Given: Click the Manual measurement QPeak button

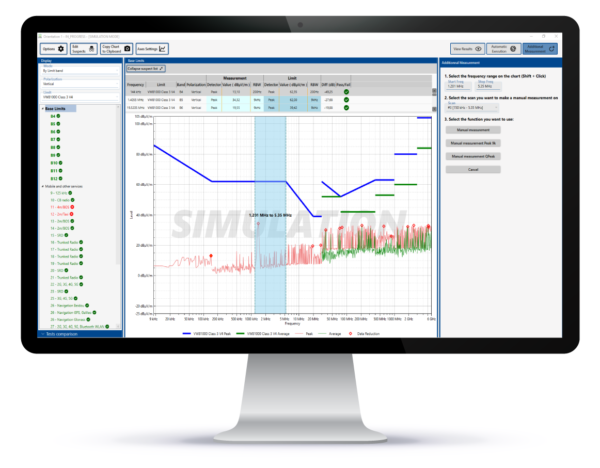Looking at the screenshot, I should pos(472,157).
